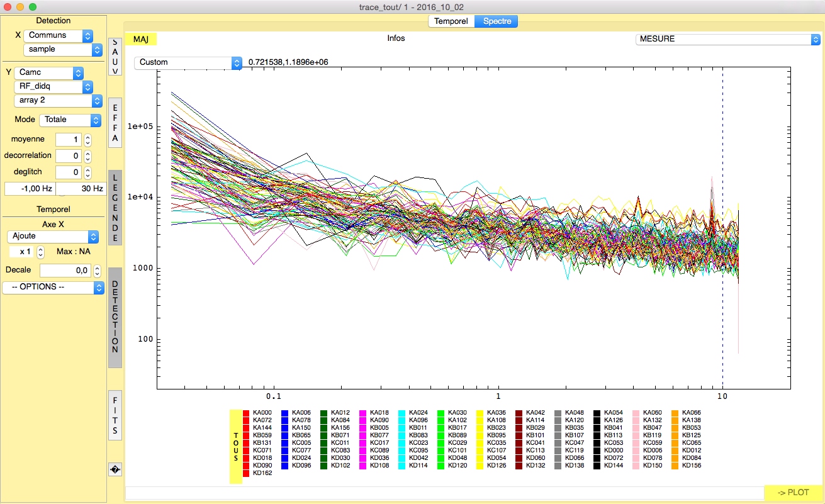Image resolution: width=825 pixels, height=504 pixels.
Task: Open the Custom scale dropdown
Action: (188, 62)
